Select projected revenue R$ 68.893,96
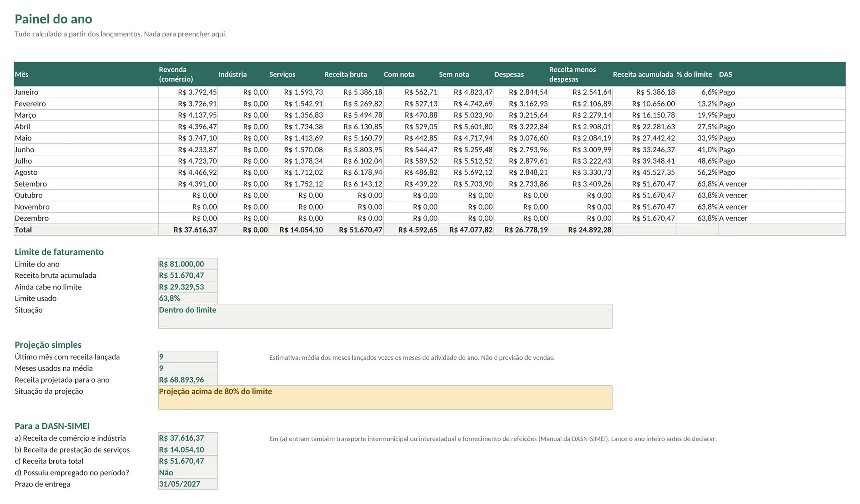The width and height of the screenshot is (860, 504). coord(188,380)
